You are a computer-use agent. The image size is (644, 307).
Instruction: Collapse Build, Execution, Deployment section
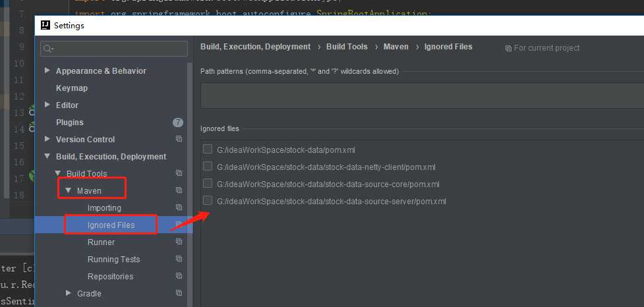pos(47,156)
